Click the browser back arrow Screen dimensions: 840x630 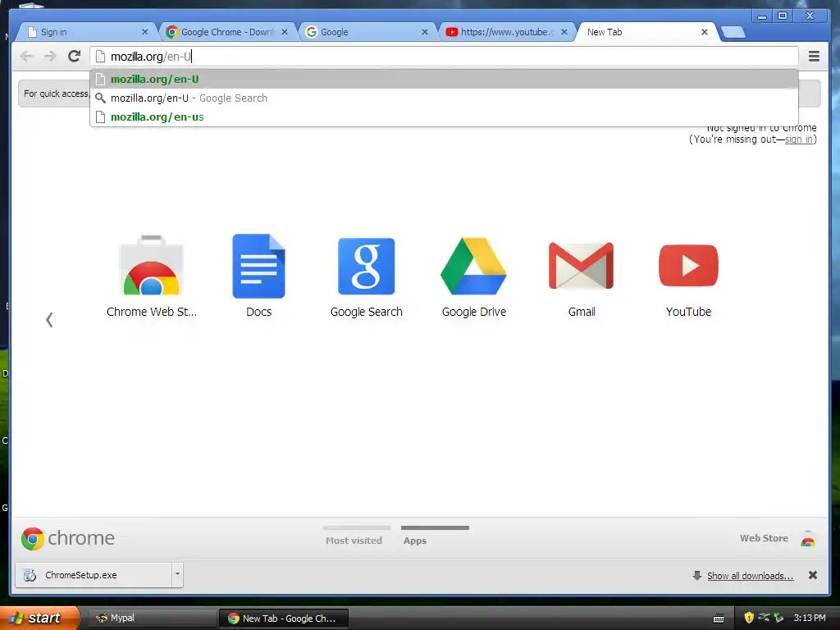26,57
